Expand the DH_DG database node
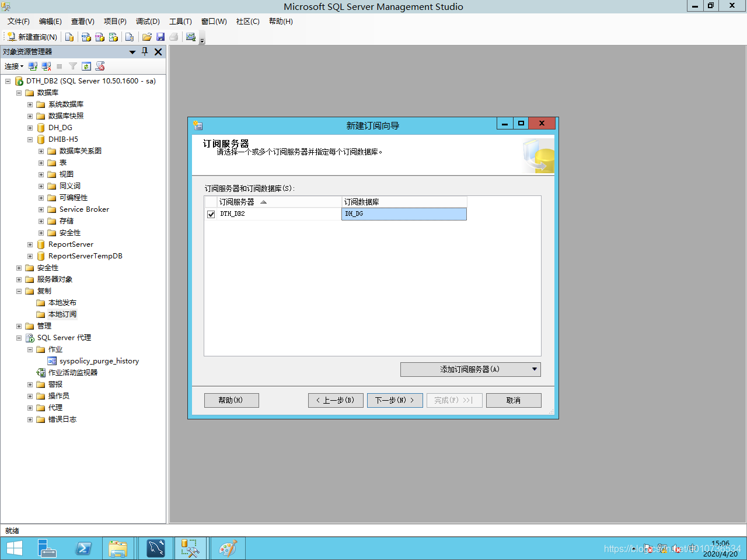The image size is (747, 560). pos(30,128)
